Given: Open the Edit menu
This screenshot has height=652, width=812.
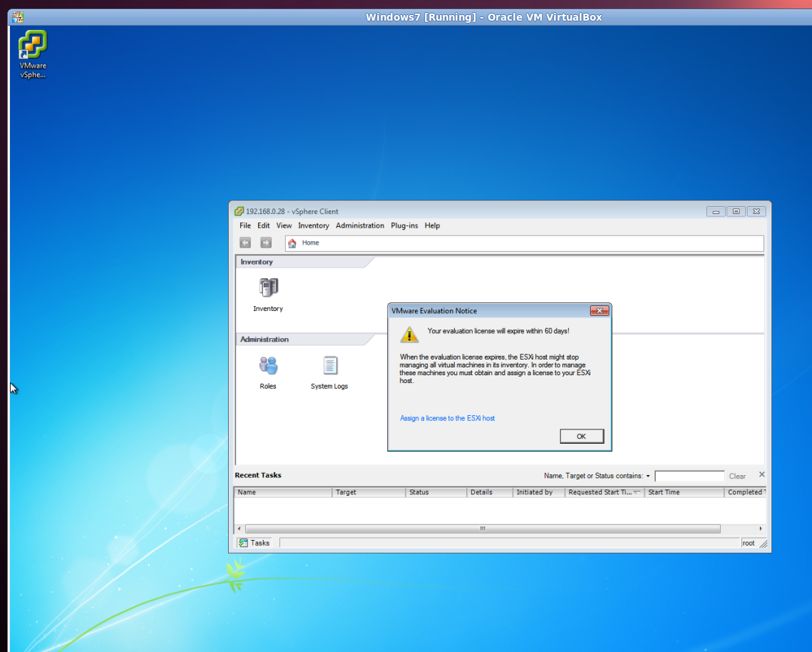Looking at the screenshot, I should (x=264, y=225).
